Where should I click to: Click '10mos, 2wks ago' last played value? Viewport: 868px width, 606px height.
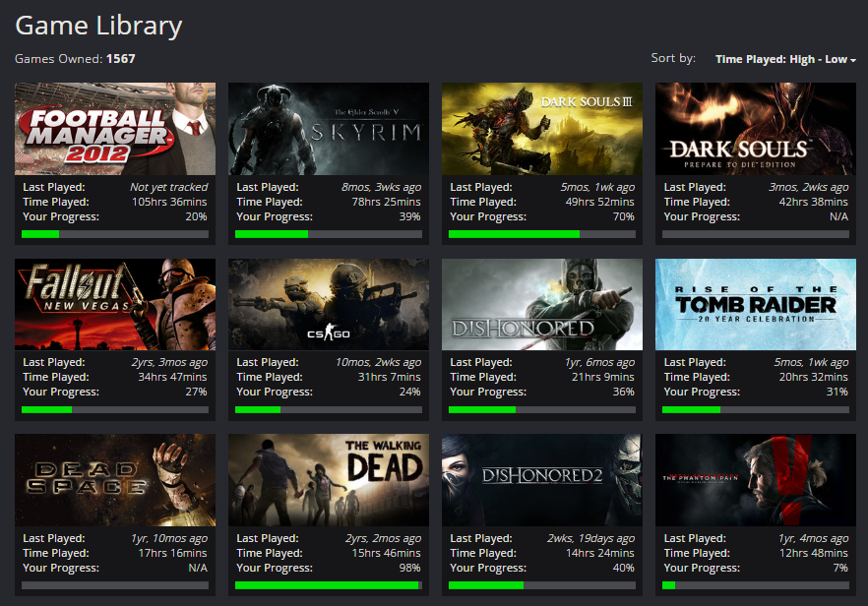coord(378,362)
